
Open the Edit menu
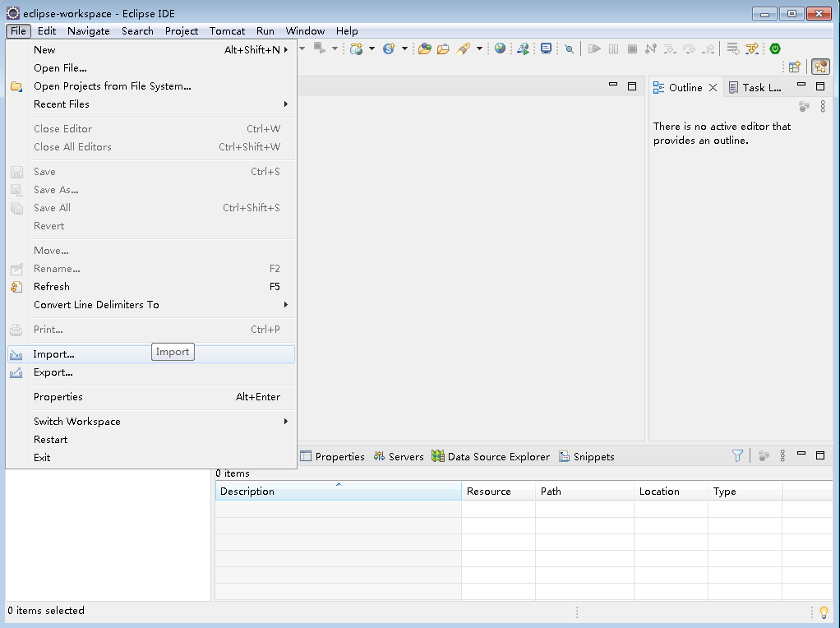pyautogui.click(x=47, y=31)
